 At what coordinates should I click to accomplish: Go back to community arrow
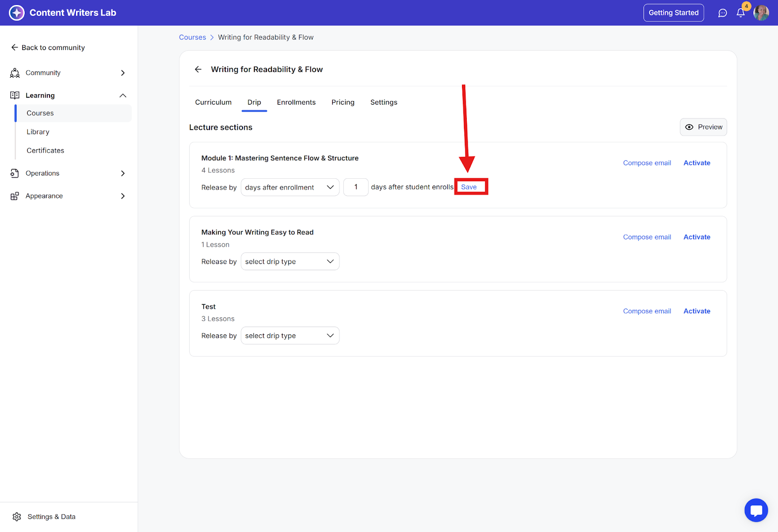(x=15, y=48)
